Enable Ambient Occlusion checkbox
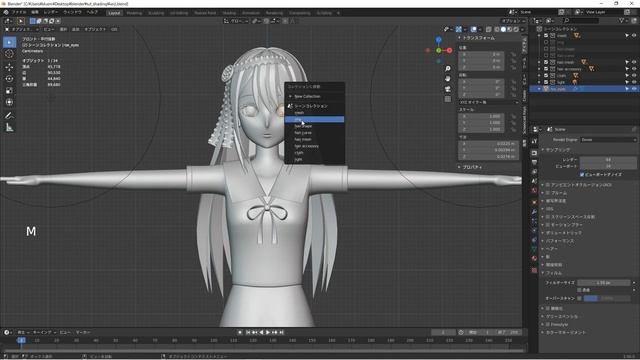The width and height of the screenshot is (640, 360). 548,185
